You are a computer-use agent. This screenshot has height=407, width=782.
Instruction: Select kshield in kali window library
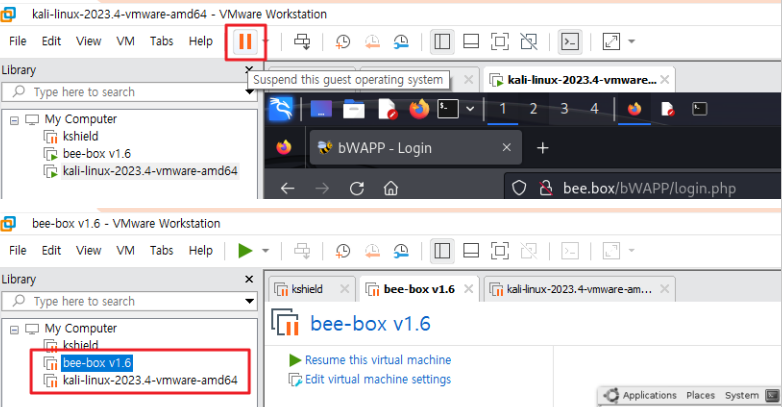coord(80,136)
